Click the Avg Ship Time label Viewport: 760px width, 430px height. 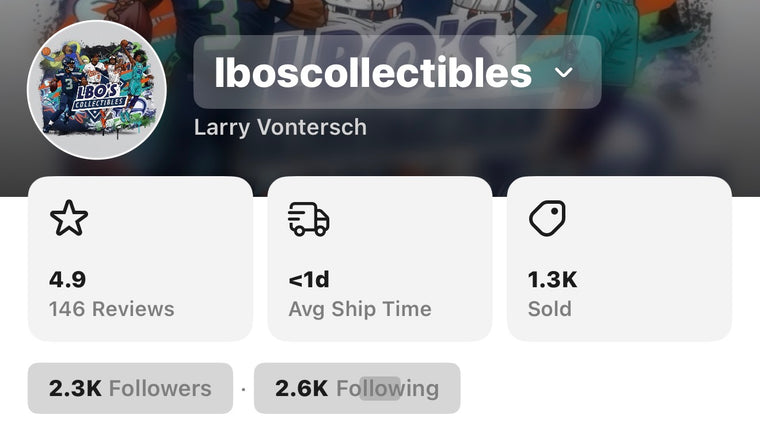[360, 309]
